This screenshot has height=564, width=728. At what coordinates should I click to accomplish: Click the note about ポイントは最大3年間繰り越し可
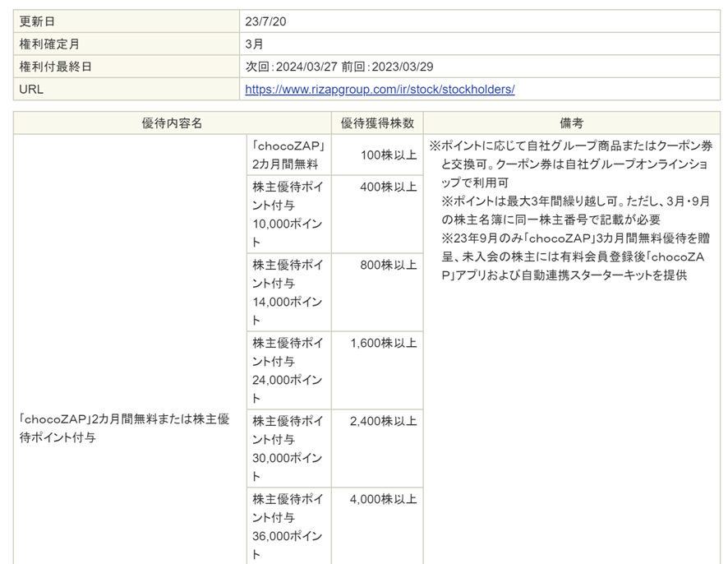pyautogui.click(x=576, y=210)
